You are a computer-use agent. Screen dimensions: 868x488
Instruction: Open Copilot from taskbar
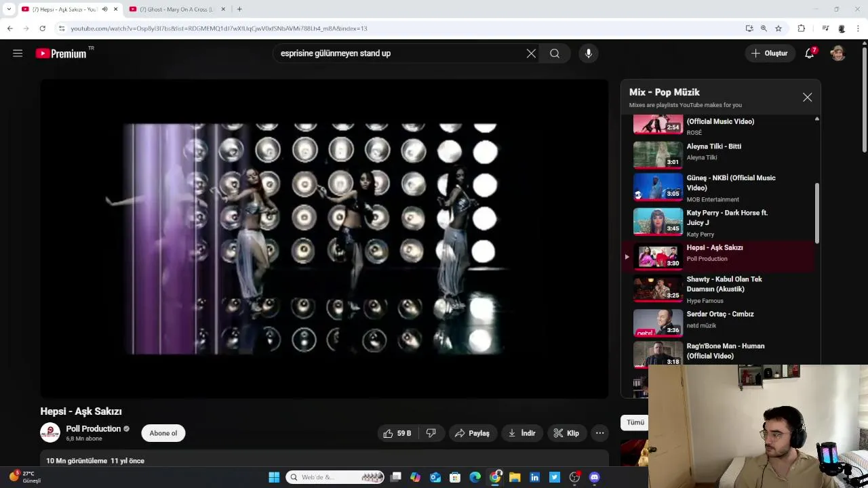point(415,477)
